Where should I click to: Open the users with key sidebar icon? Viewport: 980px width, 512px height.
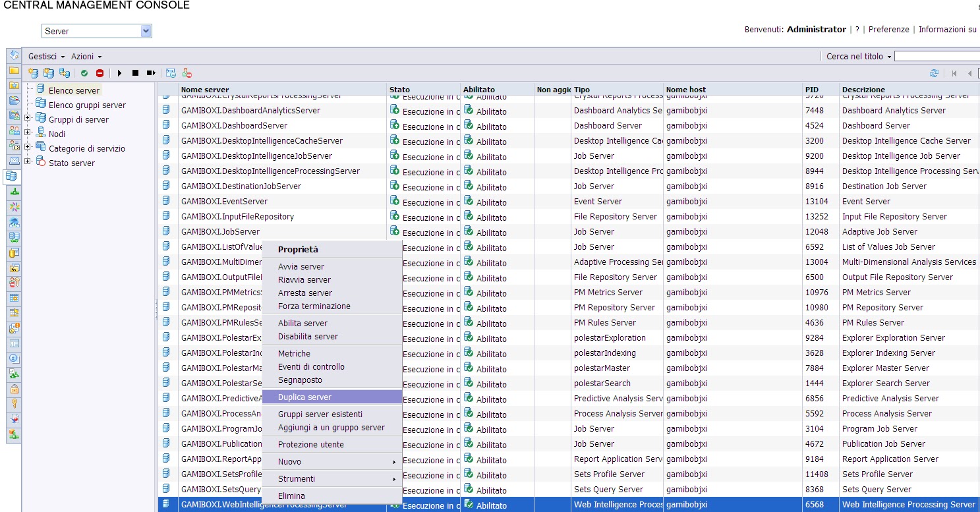tap(14, 283)
